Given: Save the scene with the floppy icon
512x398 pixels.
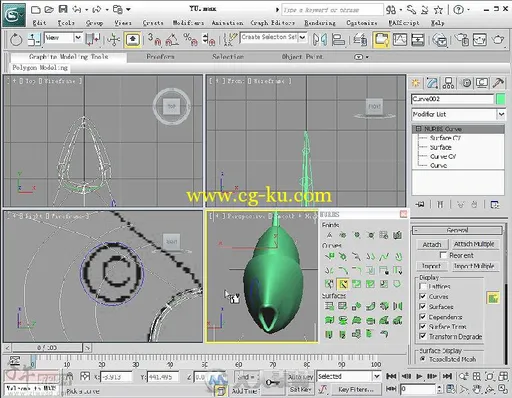Looking at the screenshot, I should point(63,9).
